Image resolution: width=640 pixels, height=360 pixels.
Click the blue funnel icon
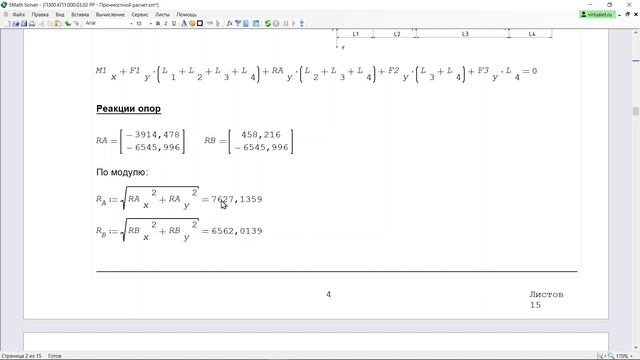point(238,23)
